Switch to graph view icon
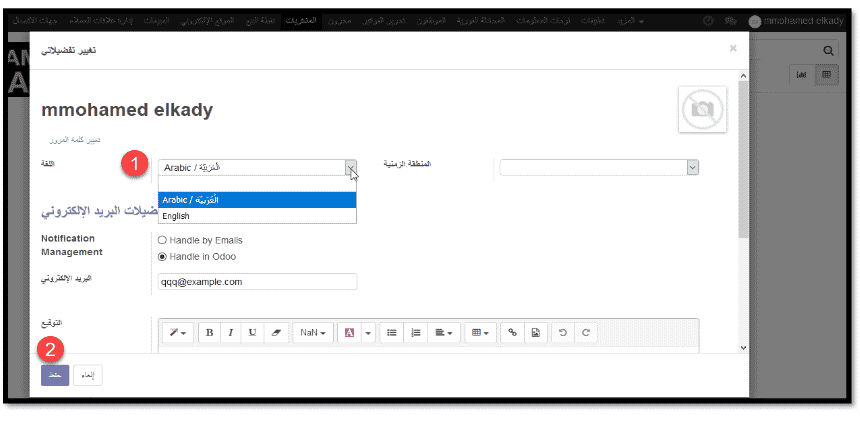Screen dimensions: 860x421 801,75
